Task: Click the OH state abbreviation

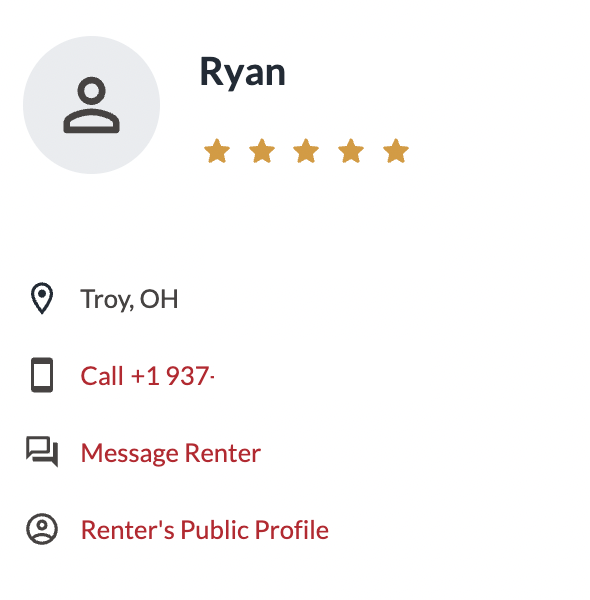Action: (x=159, y=299)
